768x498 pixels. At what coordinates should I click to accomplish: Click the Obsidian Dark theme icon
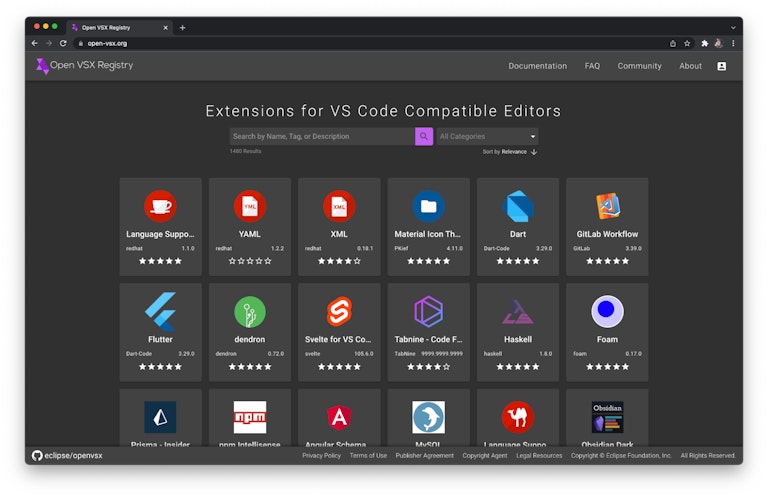coord(607,417)
